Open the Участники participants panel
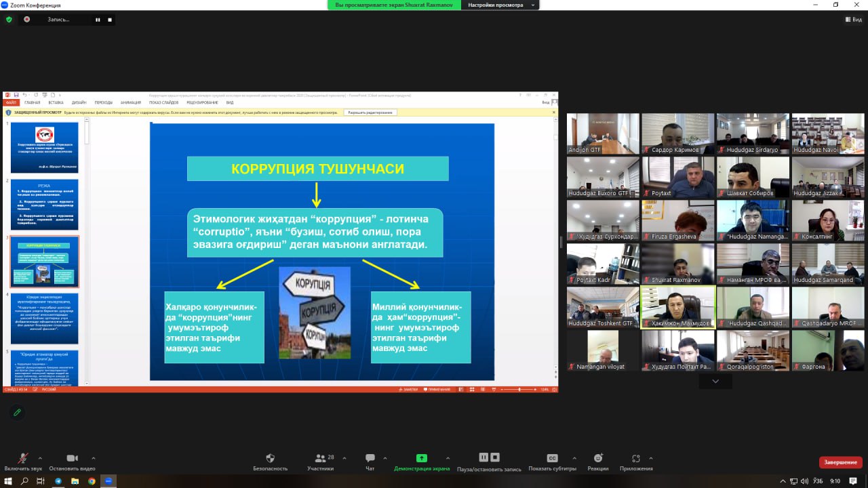Viewport: 868px width, 488px height. point(320,459)
